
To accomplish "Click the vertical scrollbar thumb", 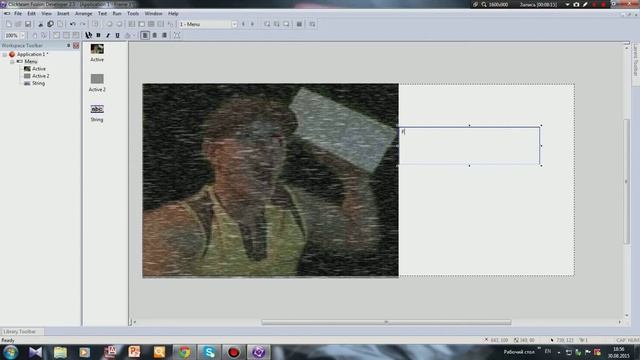I will tap(627, 182).
